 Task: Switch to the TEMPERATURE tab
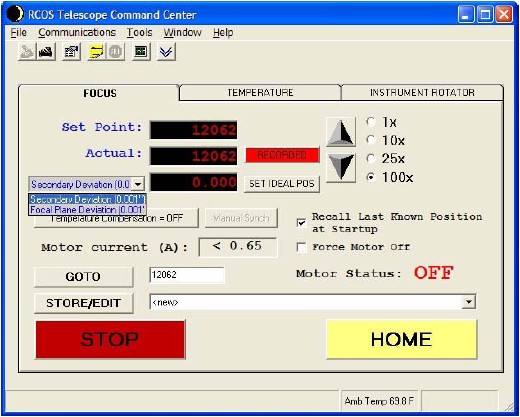pyautogui.click(x=260, y=93)
